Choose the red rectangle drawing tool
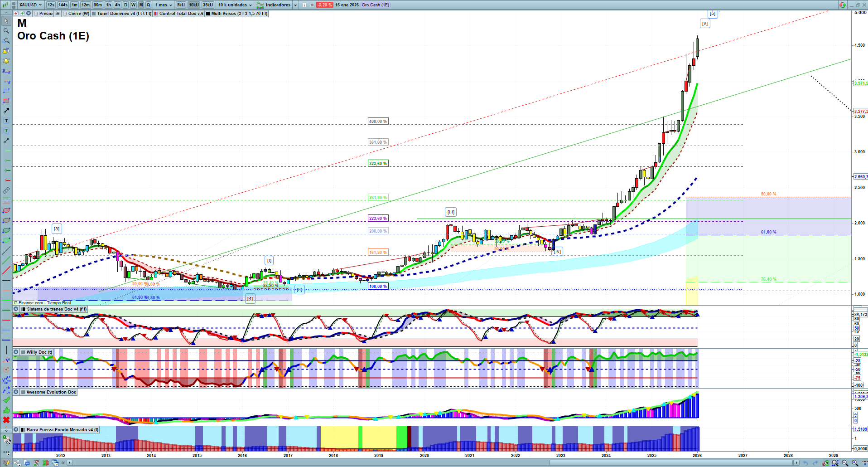Viewport: 868px width, 467px height. tap(6, 101)
